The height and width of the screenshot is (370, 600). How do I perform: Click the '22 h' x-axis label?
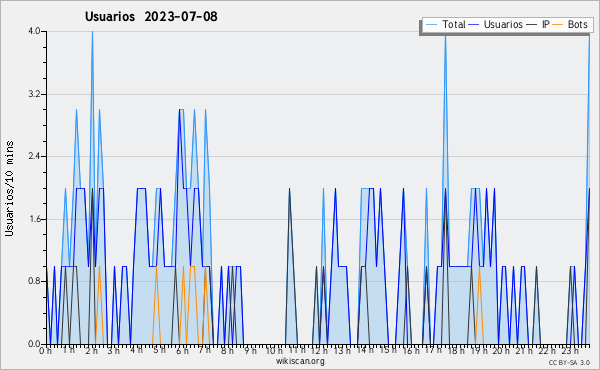coord(547,351)
